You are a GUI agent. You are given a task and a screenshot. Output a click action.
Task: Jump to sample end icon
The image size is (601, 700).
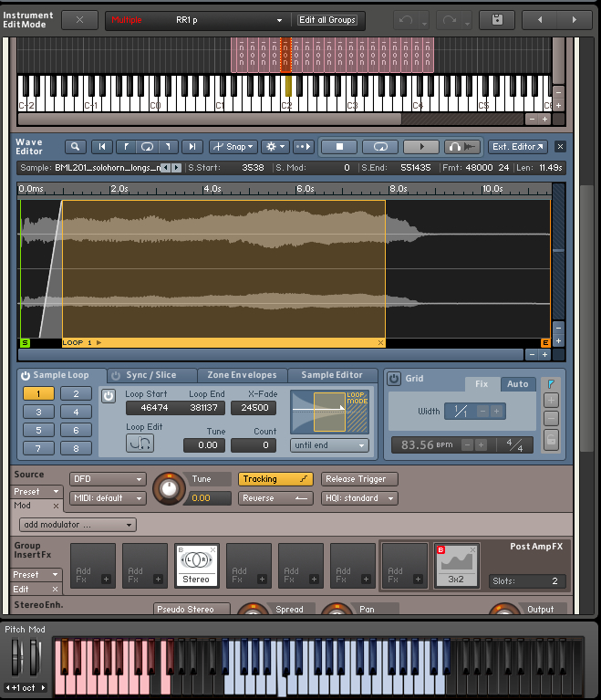192,146
